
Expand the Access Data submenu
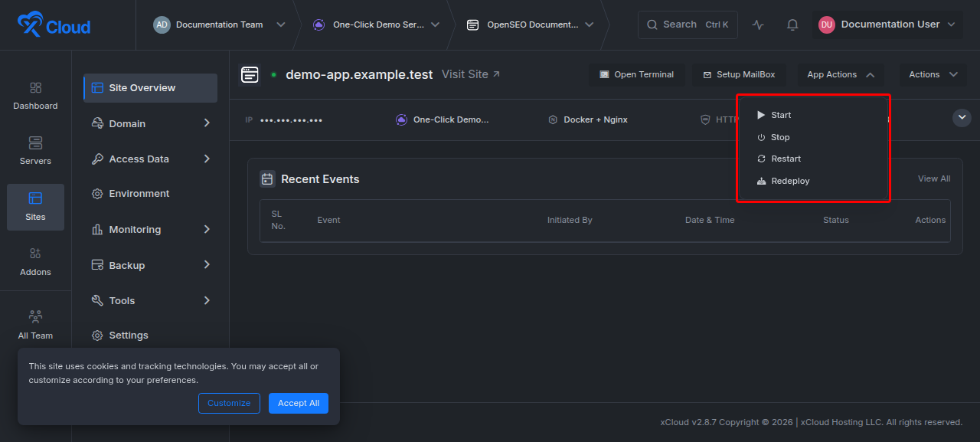[x=207, y=159]
